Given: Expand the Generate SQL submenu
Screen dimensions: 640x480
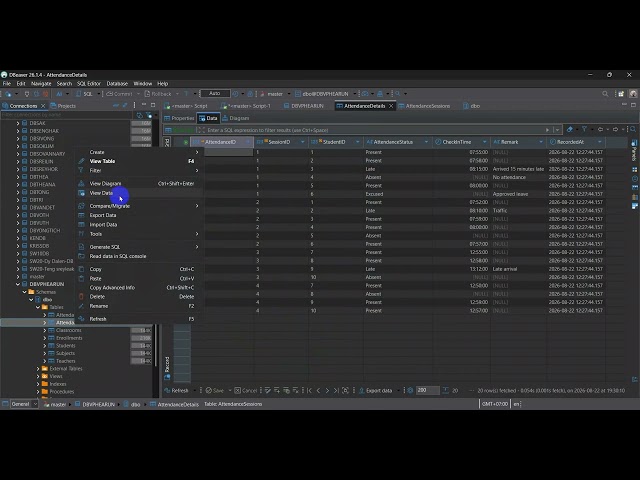Looking at the screenshot, I should coord(139,247).
